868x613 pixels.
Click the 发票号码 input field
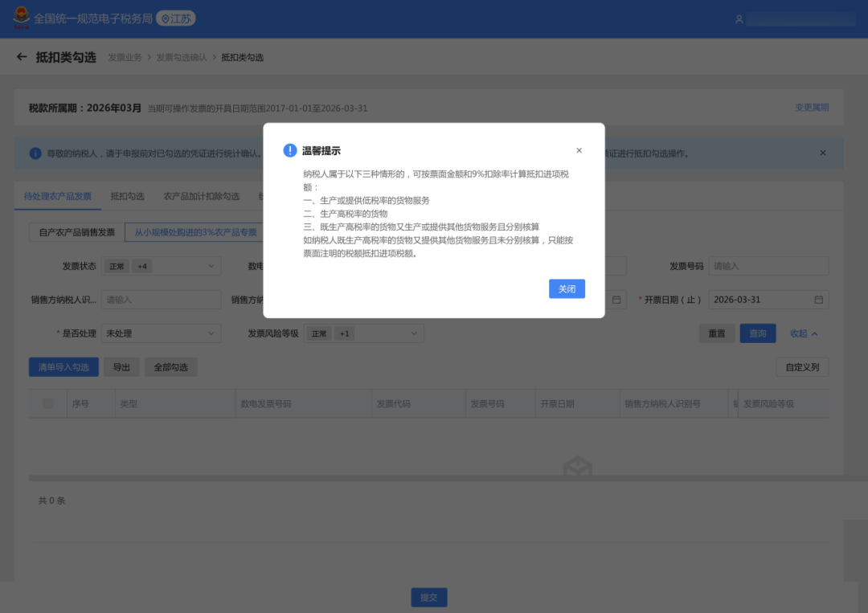[768, 266]
